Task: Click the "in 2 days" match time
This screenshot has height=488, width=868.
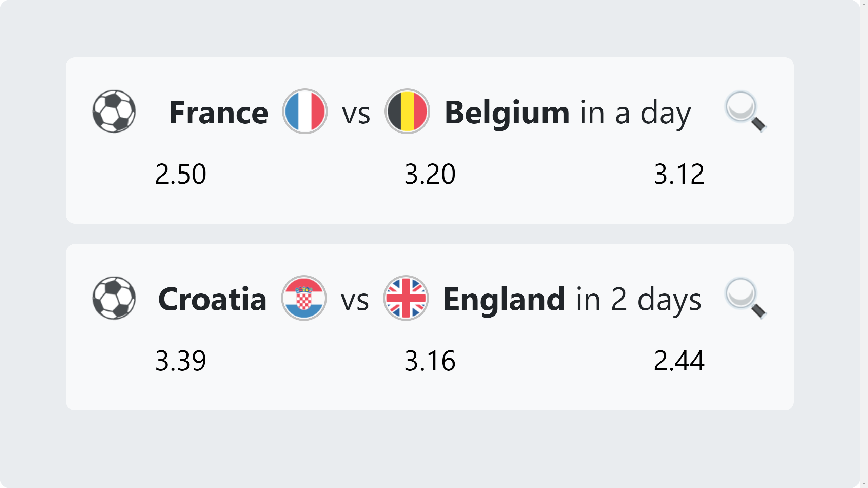Action: pos(638,299)
